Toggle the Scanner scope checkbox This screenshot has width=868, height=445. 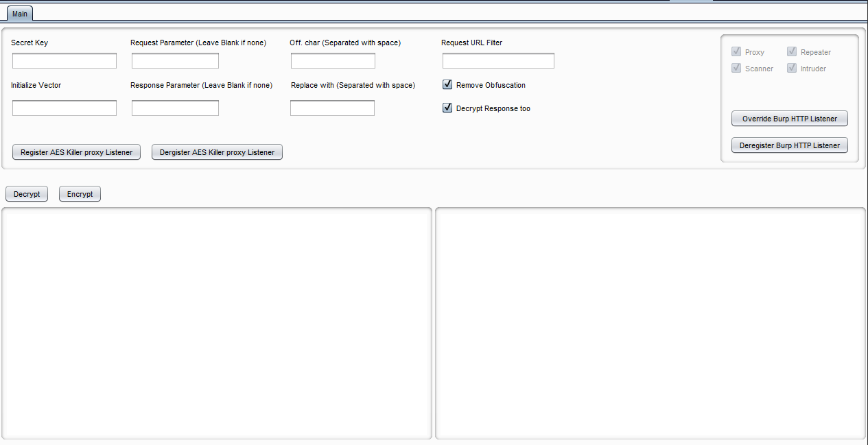tap(736, 68)
